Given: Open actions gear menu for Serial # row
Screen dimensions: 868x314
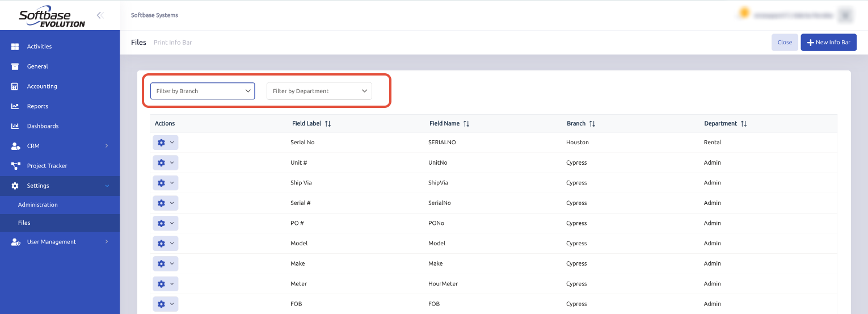Looking at the screenshot, I should point(166,203).
